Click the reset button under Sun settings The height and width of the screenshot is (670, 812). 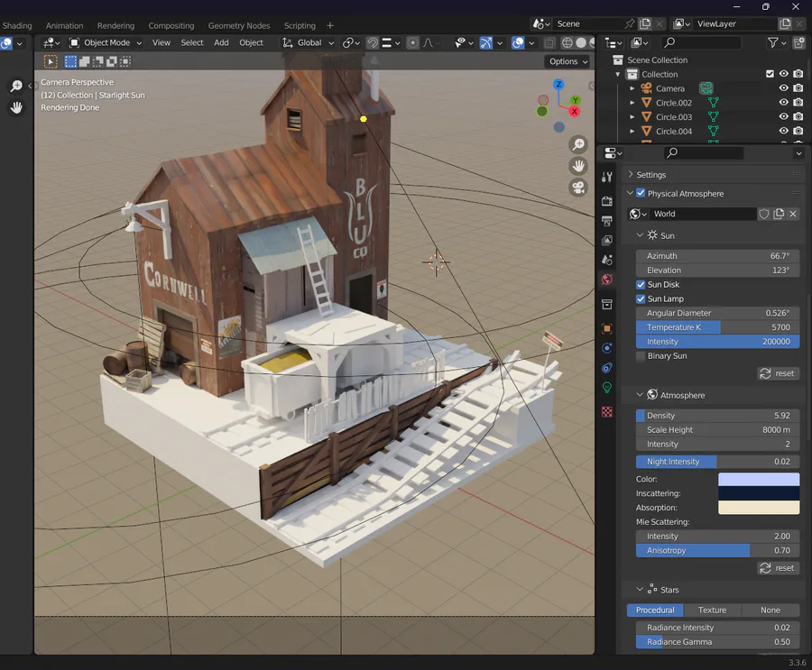point(778,373)
